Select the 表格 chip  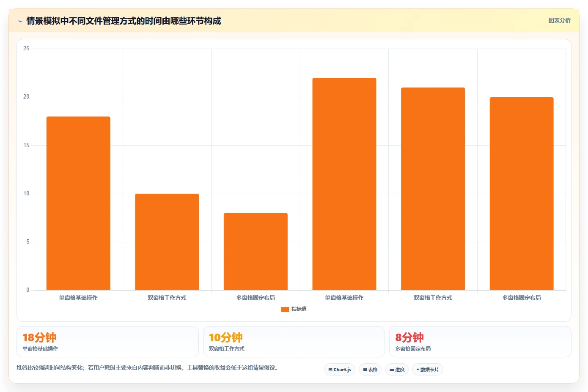370,370
